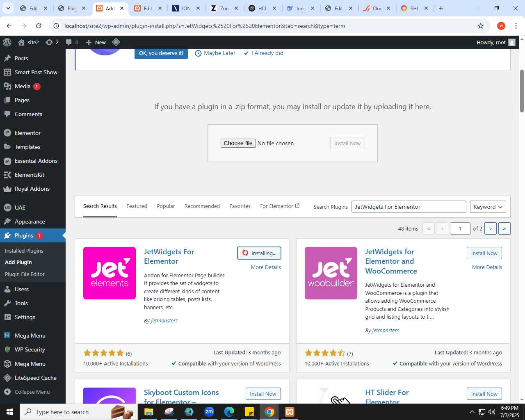This screenshot has width=525, height=420.
Task: Open the comments bubble in admin bar
Action: [x=72, y=42]
